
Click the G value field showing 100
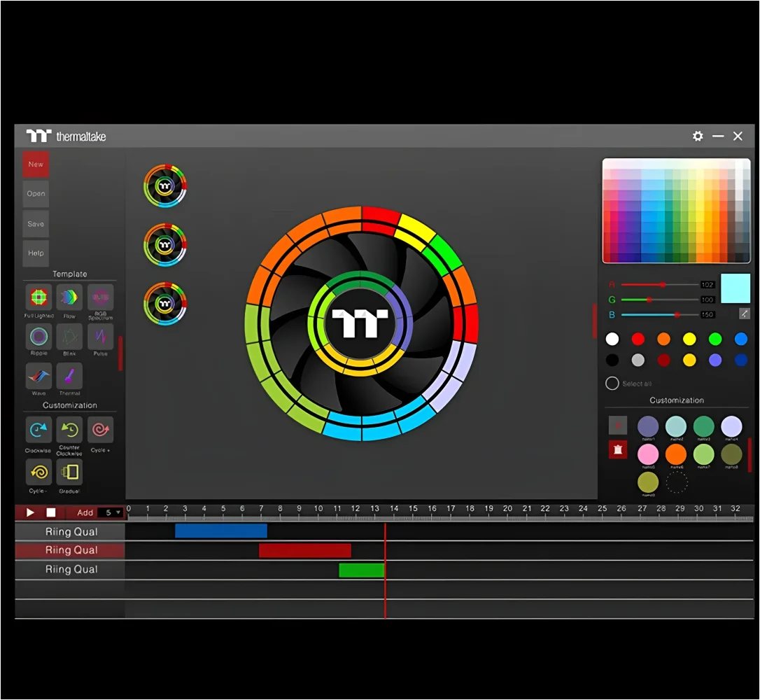[708, 300]
